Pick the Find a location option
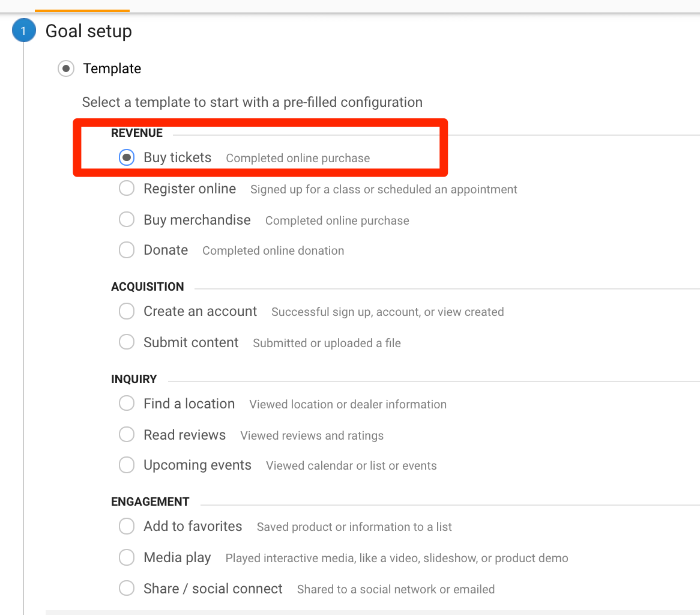Image resolution: width=700 pixels, height=615 pixels. pyautogui.click(x=127, y=404)
